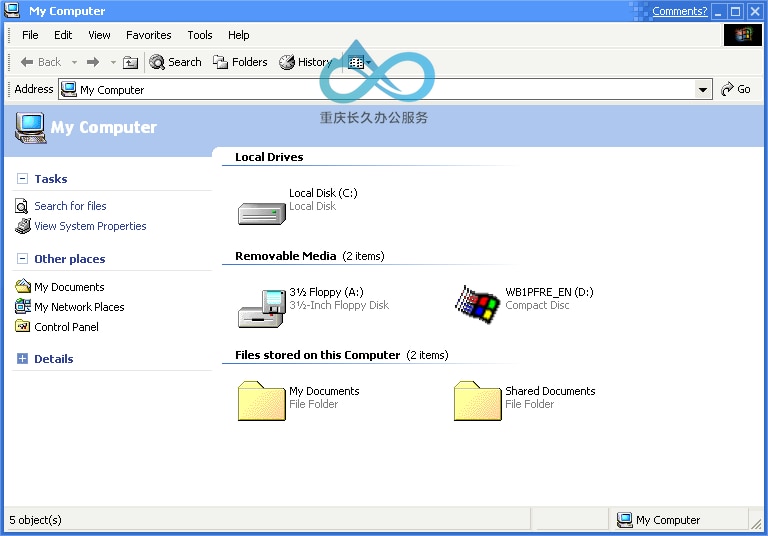Click the View System Properties icon
Viewport: 768px width, 536px height.
(x=23, y=226)
